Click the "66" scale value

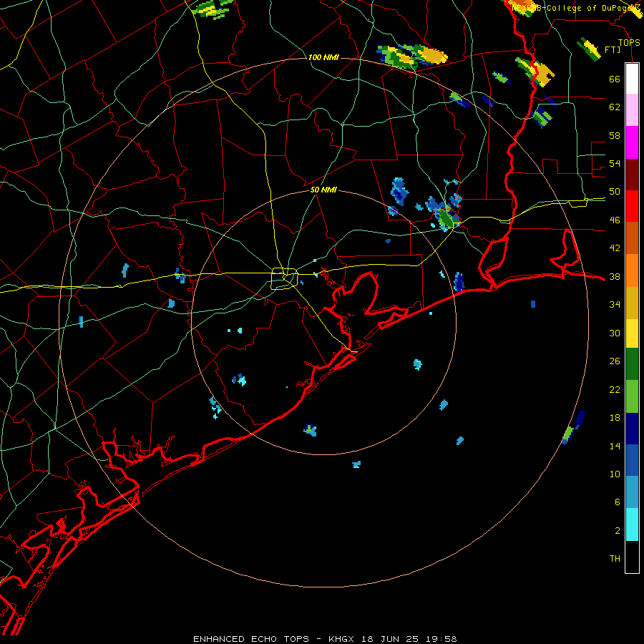615,79
